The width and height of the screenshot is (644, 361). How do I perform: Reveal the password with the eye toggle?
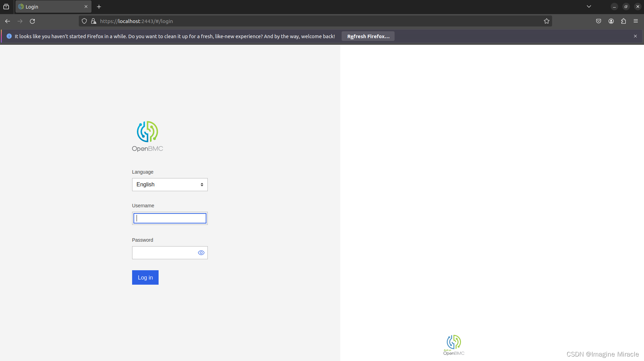click(201, 252)
